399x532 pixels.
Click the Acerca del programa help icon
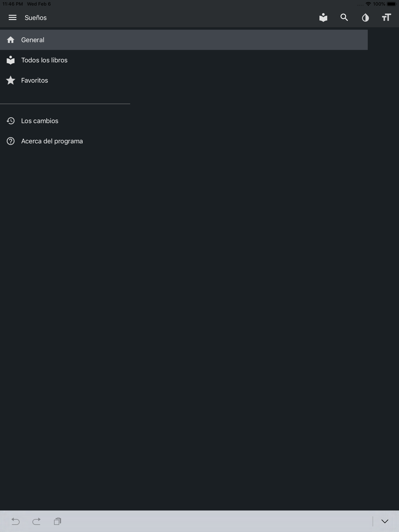point(11,141)
